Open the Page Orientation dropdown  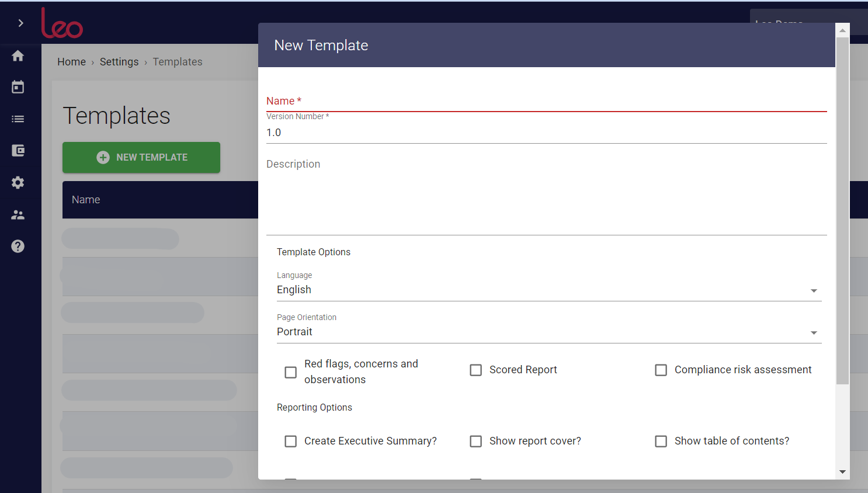point(548,332)
